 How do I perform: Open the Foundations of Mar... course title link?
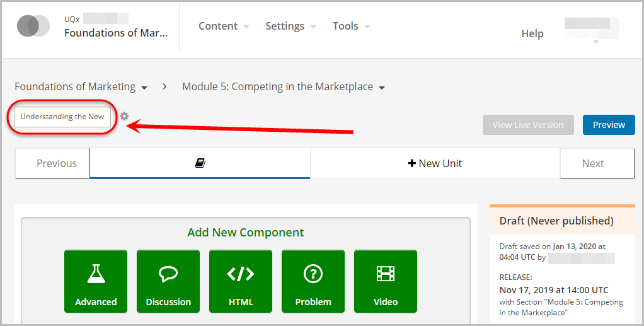click(116, 33)
